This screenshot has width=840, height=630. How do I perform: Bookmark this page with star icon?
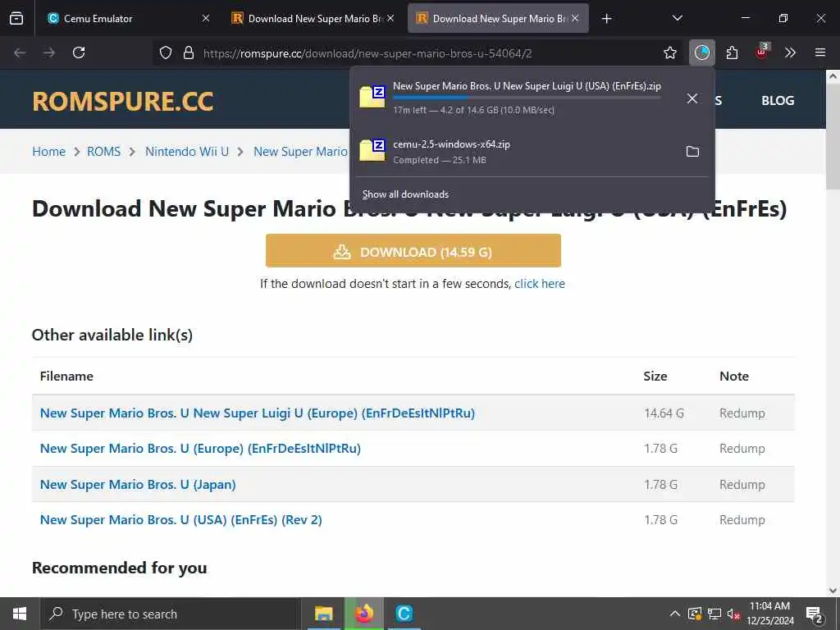click(669, 52)
